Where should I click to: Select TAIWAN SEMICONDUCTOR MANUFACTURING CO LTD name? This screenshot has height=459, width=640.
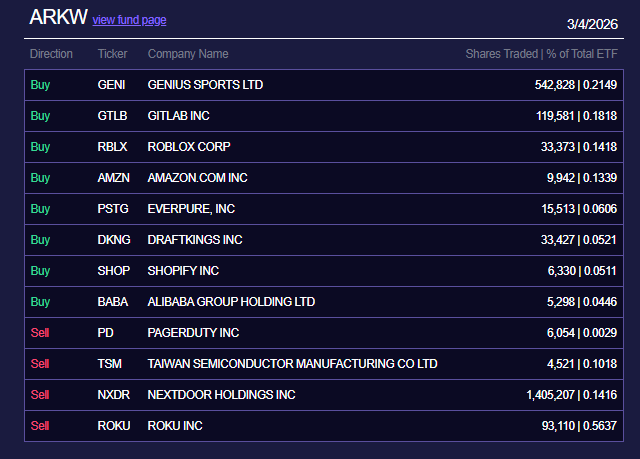[x=293, y=364]
